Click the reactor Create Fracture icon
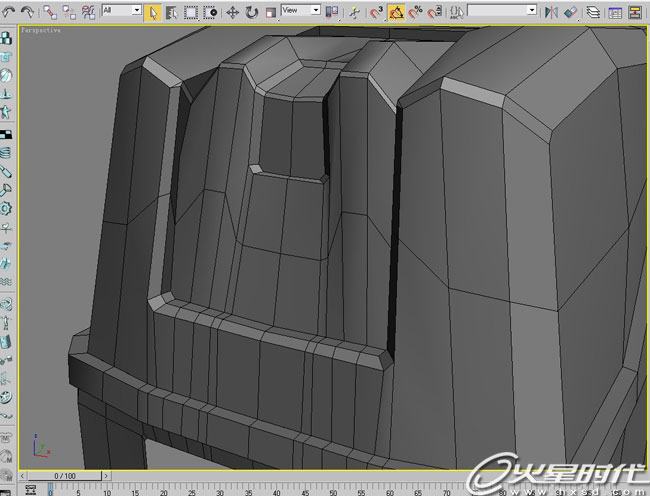 (x=6, y=264)
